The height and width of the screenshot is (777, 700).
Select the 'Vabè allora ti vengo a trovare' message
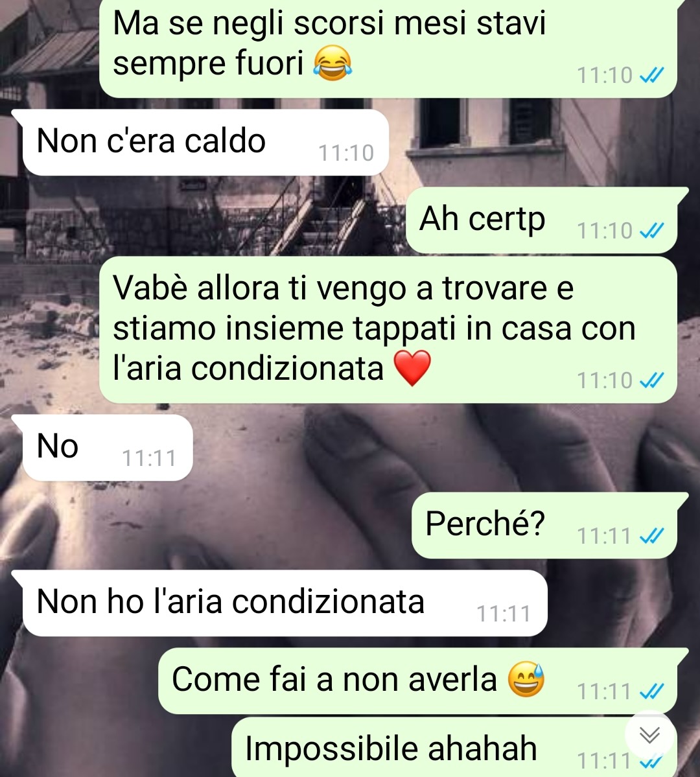point(388,330)
